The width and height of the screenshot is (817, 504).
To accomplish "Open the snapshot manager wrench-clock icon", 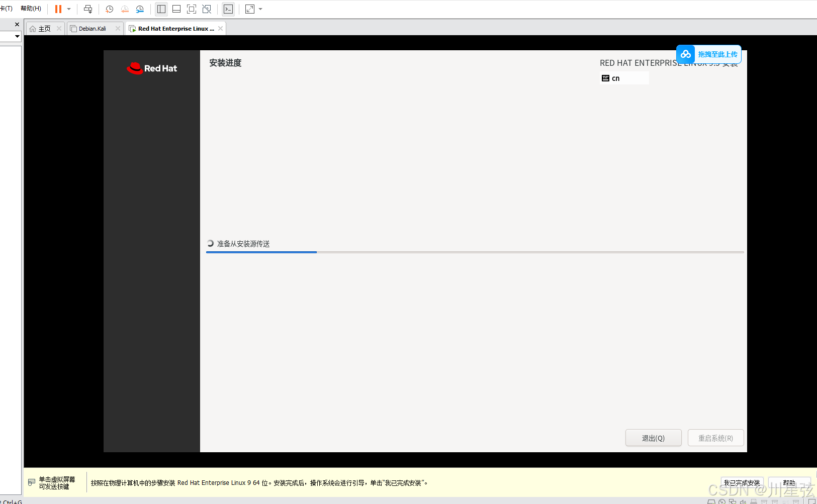I will tap(140, 9).
